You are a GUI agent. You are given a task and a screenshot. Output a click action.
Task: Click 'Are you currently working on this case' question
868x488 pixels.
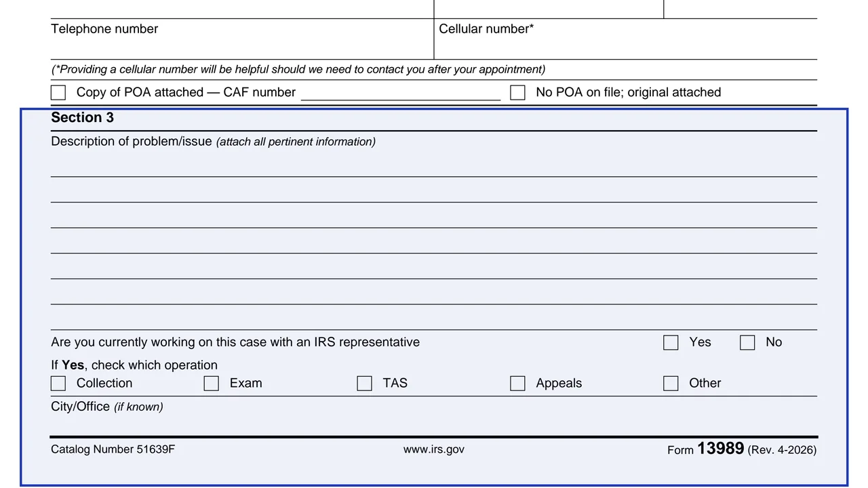(x=235, y=342)
